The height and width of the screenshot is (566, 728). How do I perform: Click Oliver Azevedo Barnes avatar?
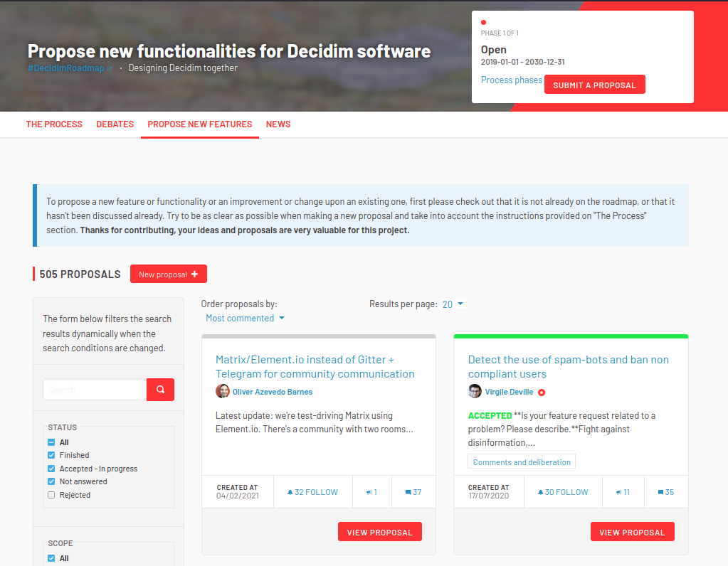coord(223,391)
